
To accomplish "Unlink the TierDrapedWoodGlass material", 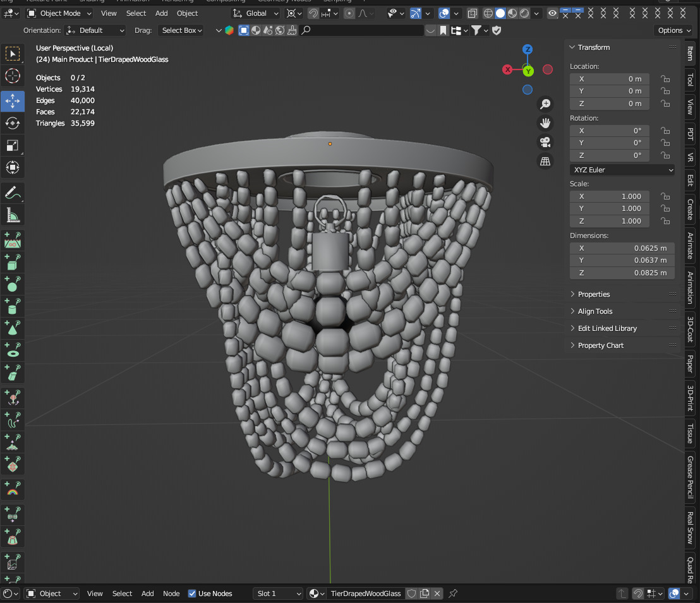I will pyautogui.click(x=437, y=593).
